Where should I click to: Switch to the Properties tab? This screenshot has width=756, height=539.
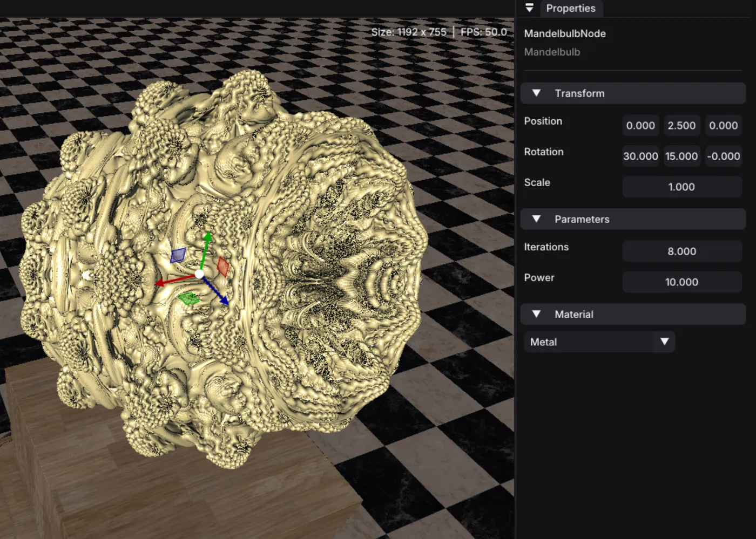[571, 8]
